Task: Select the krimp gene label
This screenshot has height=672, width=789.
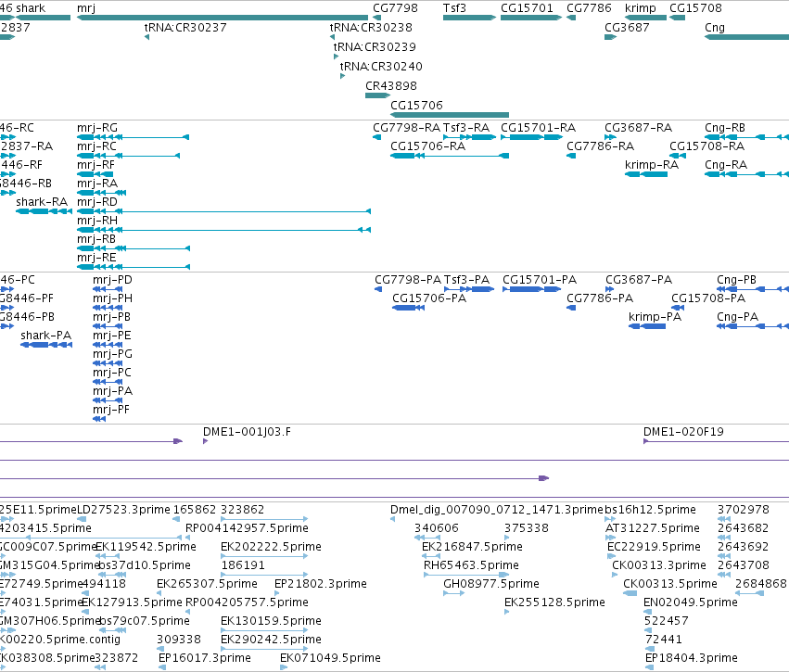Action: (641, 8)
